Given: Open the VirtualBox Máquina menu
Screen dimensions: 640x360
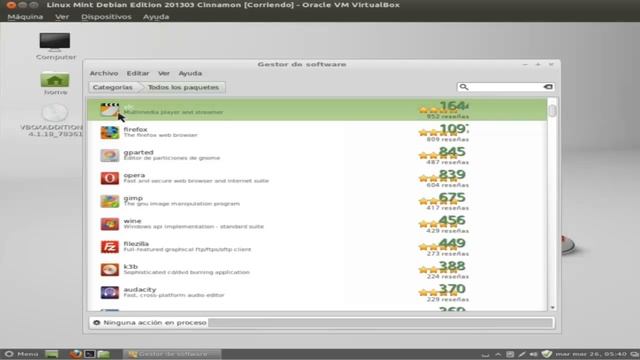Looking at the screenshot, I should point(25,17).
